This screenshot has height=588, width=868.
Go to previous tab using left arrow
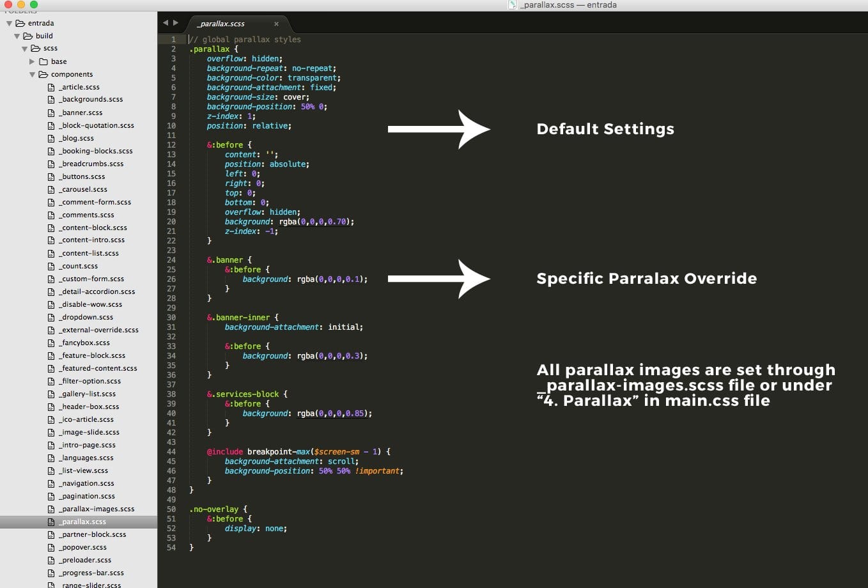(x=166, y=22)
